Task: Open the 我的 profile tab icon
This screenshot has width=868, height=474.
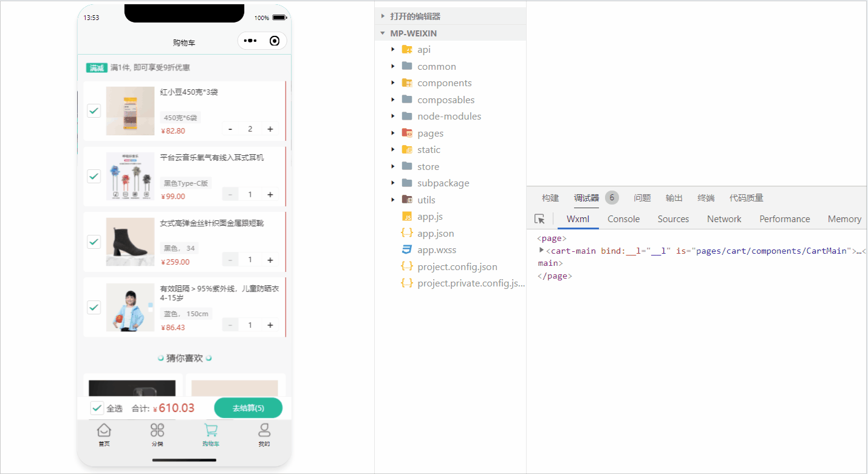Action: [x=264, y=430]
